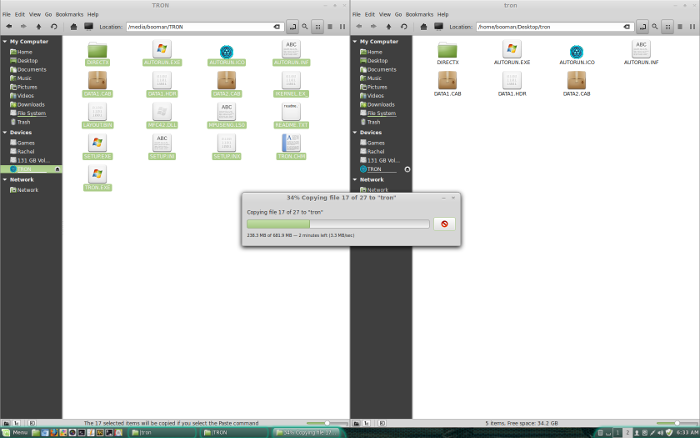Select README.TXT in left window
Screen dimensions: 700x438
(291, 115)
